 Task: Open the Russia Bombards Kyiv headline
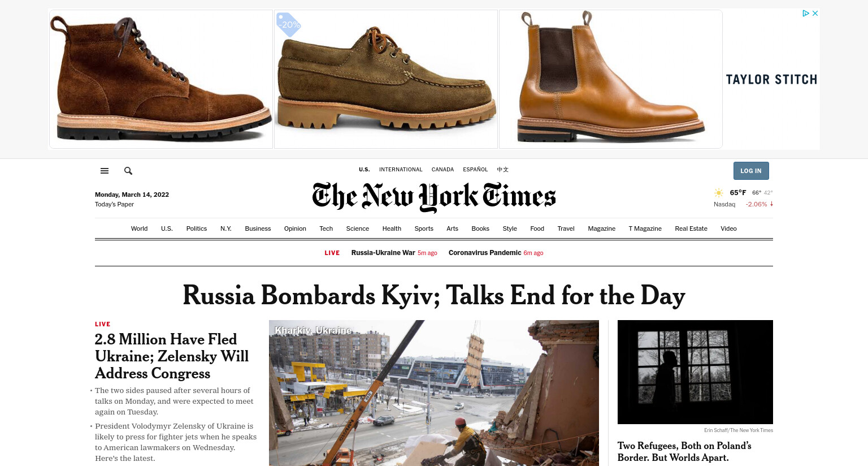click(434, 295)
